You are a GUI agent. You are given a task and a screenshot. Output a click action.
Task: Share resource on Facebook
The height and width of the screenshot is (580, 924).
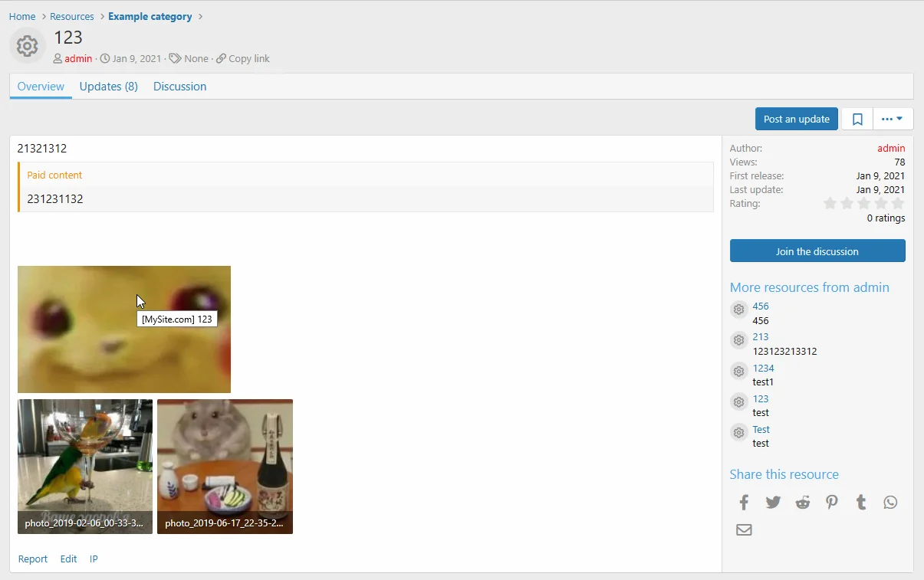click(744, 503)
